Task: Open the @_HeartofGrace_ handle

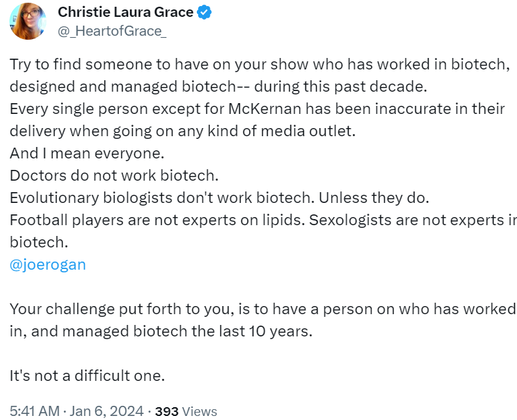Action: click(112, 30)
